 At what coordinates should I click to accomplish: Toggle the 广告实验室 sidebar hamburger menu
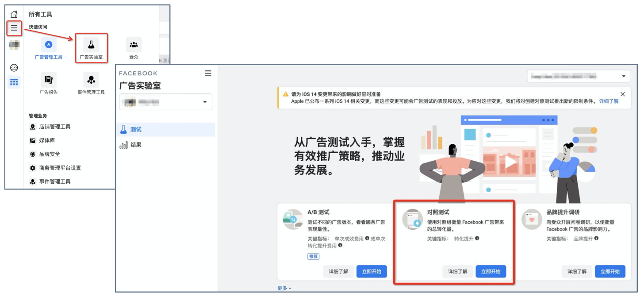208,73
